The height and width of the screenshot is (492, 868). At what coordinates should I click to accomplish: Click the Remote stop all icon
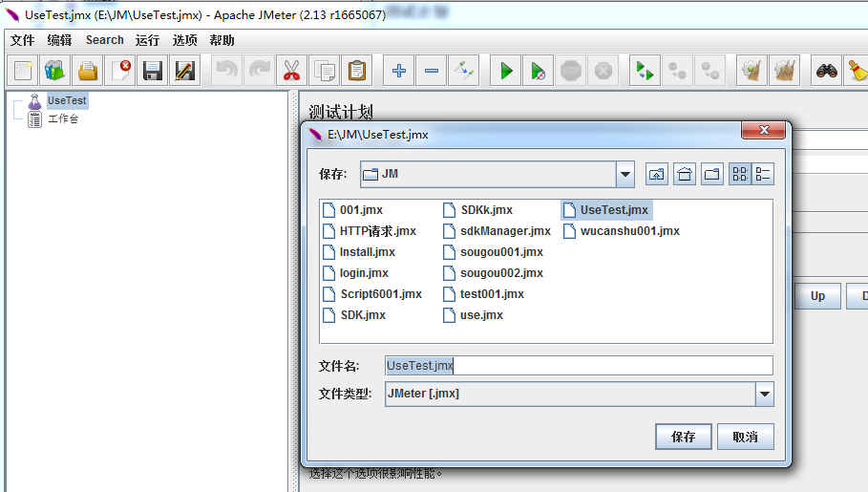(x=678, y=71)
